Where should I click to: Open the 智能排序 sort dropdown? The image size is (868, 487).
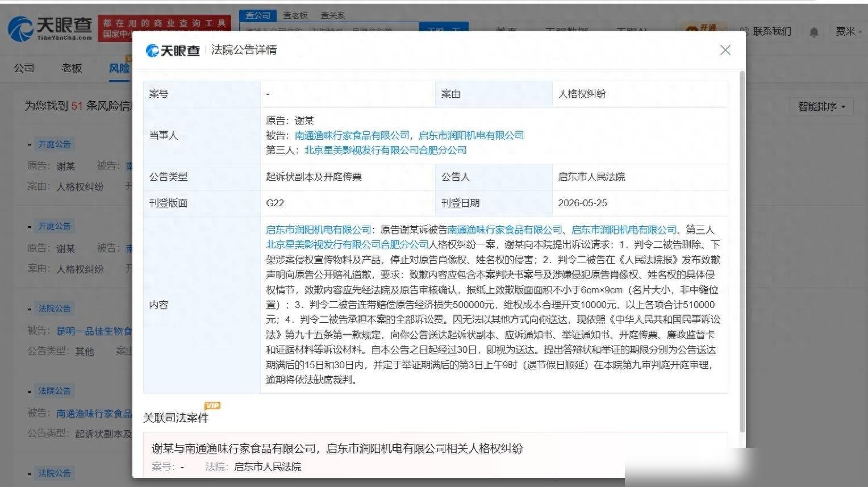pos(821,106)
